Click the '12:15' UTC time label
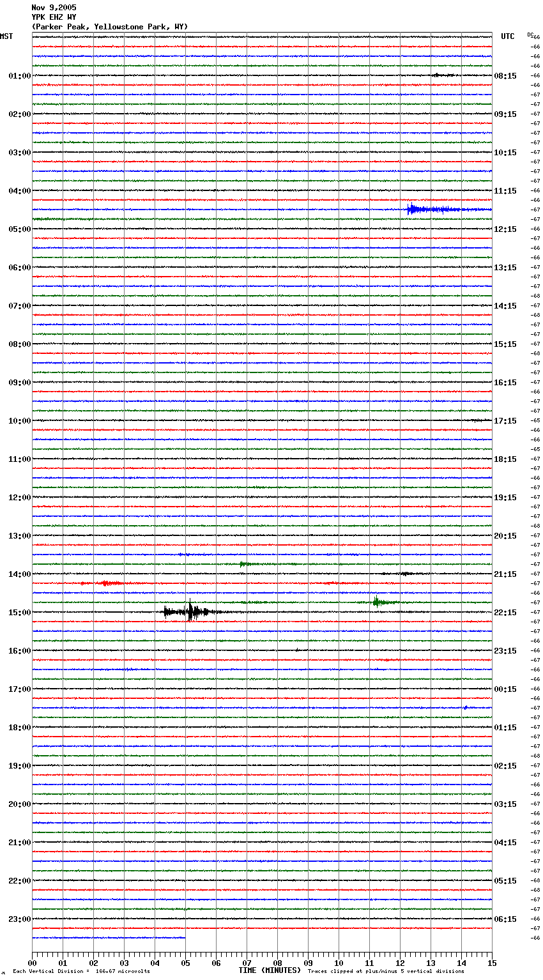The width and height of the screenshot is (543, 980). (x=505, y=229)
